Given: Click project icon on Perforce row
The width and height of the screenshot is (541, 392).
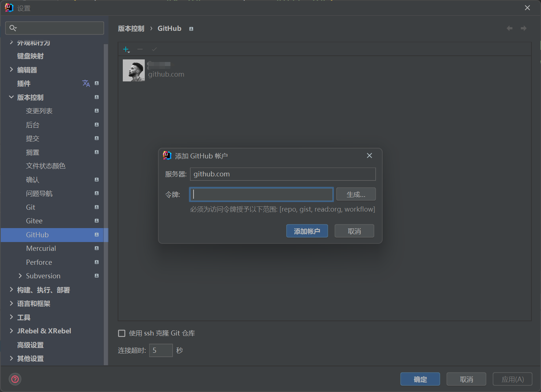Looking at the screenshot, I should click(x=97, y=262).
